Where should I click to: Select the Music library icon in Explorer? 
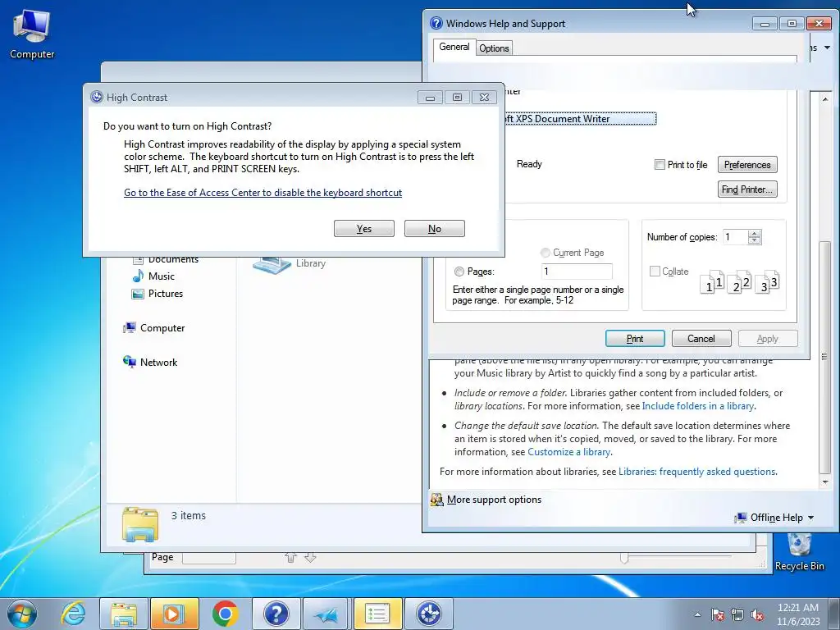click(138, 276)
